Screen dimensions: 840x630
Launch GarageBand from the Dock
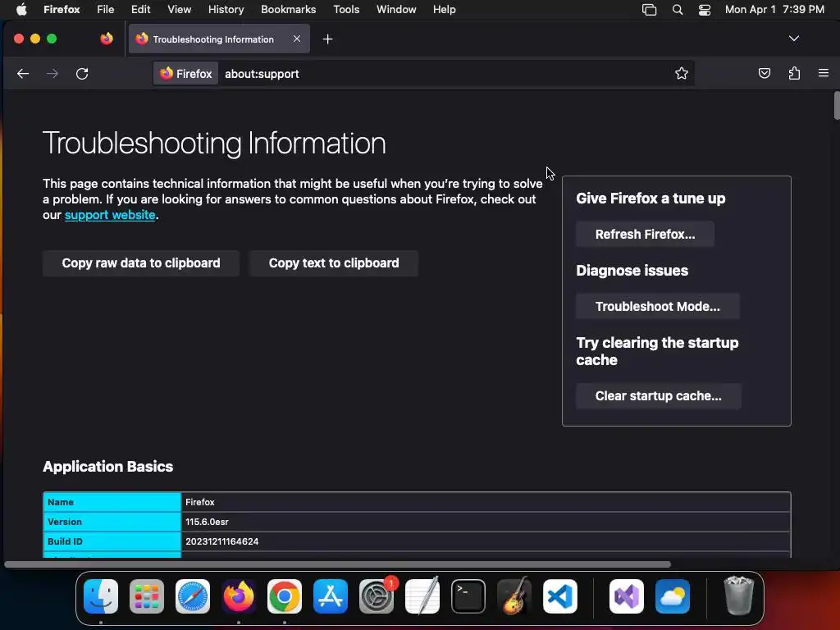click(514, 596)
